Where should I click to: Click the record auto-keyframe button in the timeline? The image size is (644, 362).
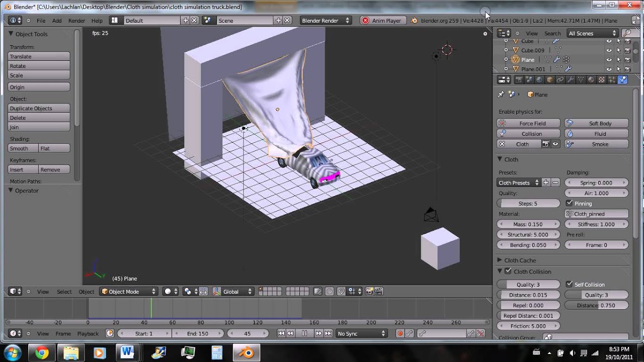(x=400, y=333)
